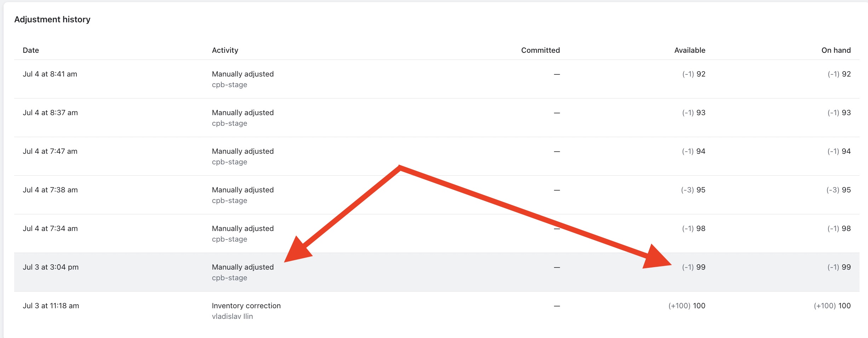Image resolution: width=868 pixels, height=338 pixels.
Task: Click the Date column header
Action: tap(31, 50)
